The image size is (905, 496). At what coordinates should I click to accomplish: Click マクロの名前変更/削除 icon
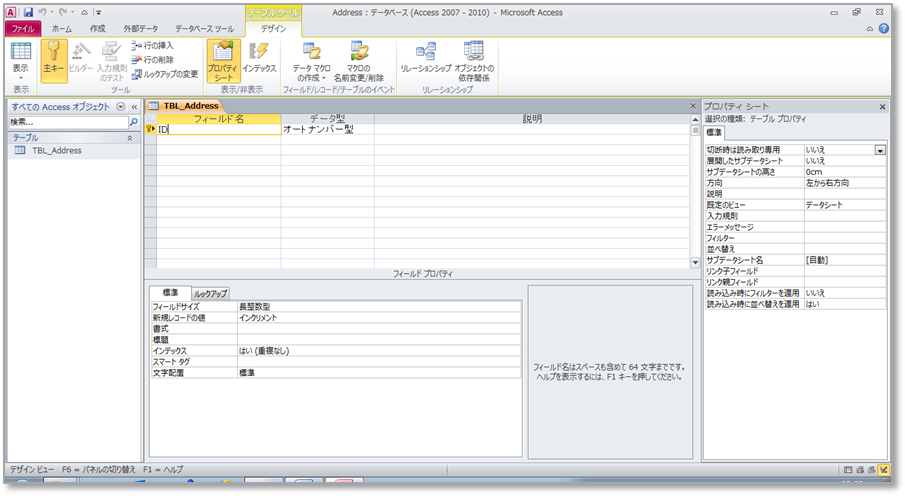pyautogui.click(x=358, y=61)
